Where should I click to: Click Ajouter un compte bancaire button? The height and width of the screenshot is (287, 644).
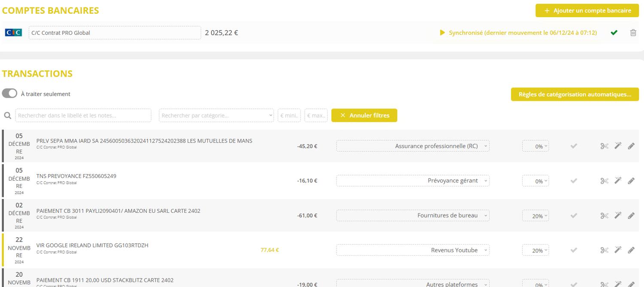tap(587, 11)
